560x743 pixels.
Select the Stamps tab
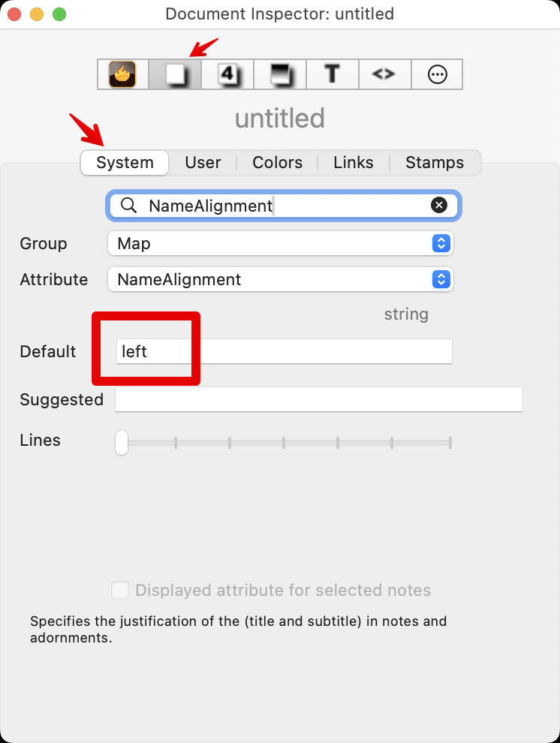click(434, 162)
